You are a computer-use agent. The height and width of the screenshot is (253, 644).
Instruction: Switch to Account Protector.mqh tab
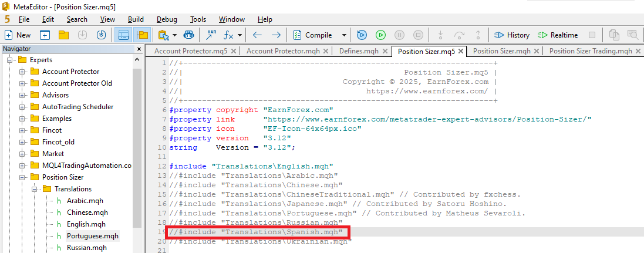tap(283, 51)
